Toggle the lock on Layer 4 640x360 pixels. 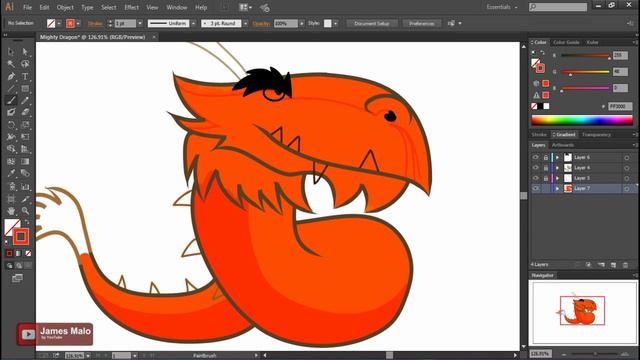click(546, 168)
